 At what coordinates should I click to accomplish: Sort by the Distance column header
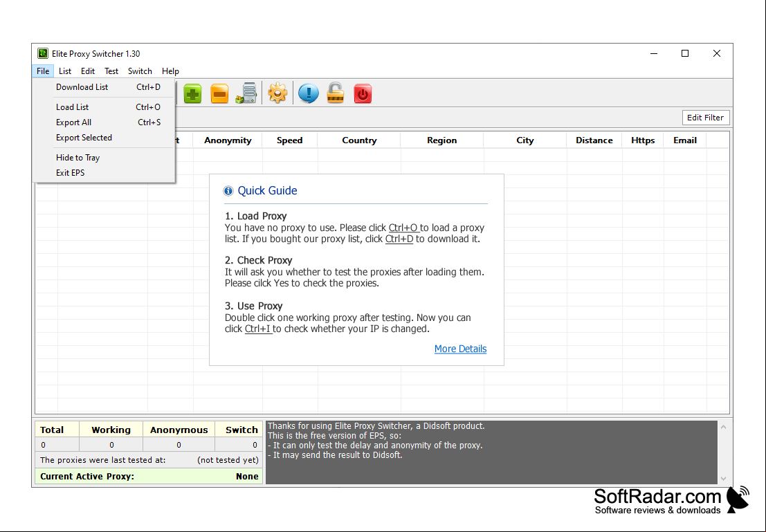click(594, 140)
